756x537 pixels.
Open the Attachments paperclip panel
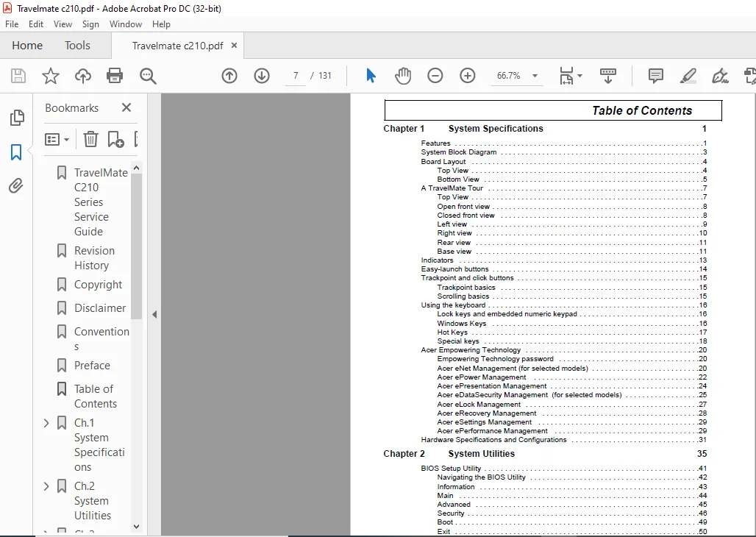click(16, 186)
